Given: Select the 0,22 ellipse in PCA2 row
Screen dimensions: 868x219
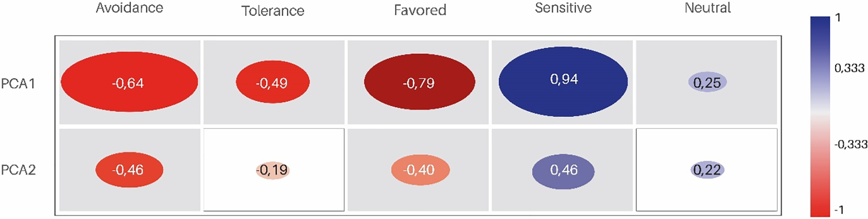Looking at the screenshot, I should point(707,170).
